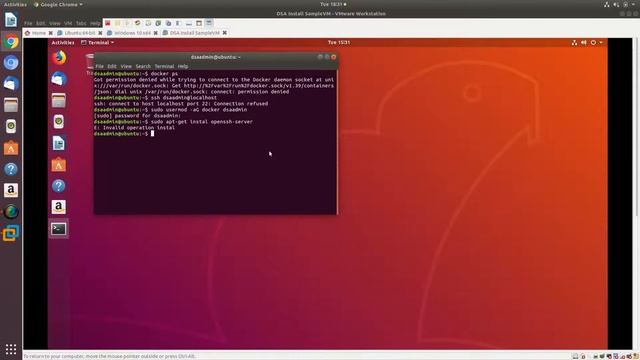Open the VMware VM menu
The image size is (640, 360).
[x=68, y=23]
